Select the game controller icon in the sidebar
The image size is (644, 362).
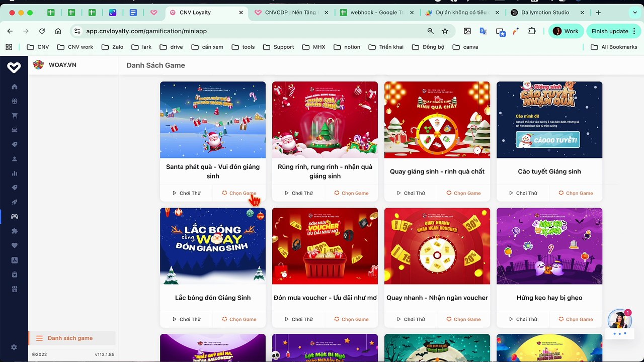14,217
